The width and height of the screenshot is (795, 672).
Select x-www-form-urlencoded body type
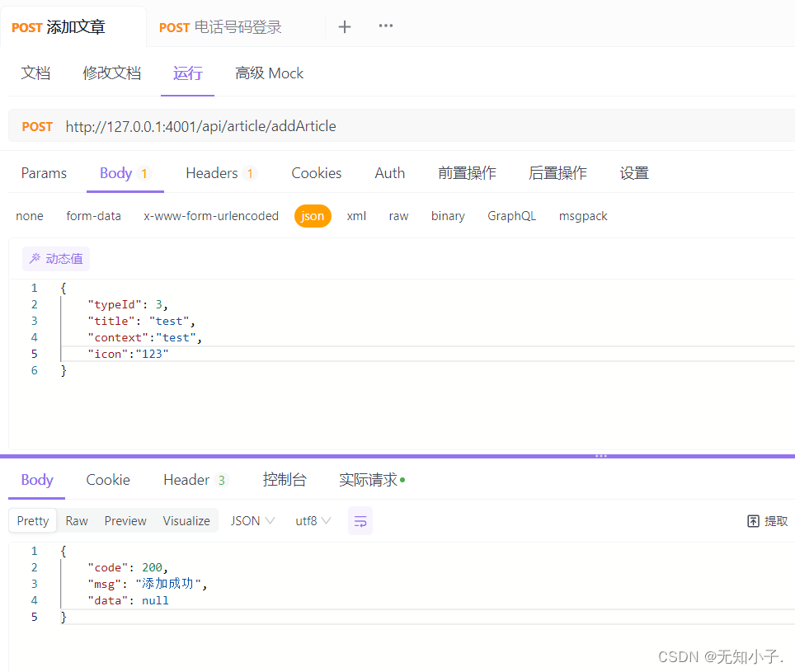[211, 216]
